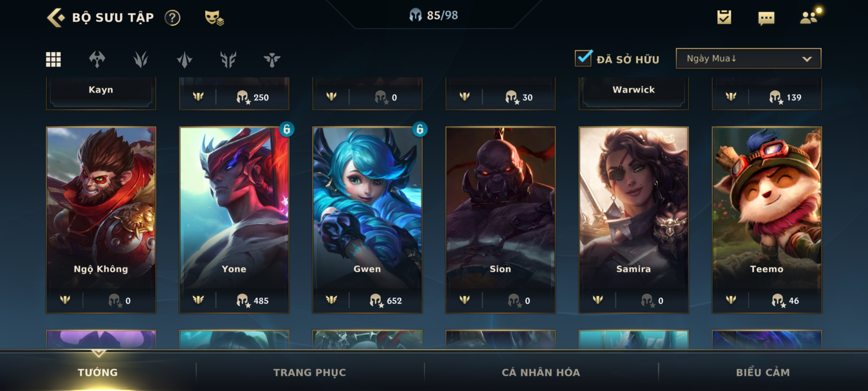The height and width of the screenshot is (391, 868).
Task: Click the unlock badge on Yone card
Action: pyautogui.click(x=286, y=129)
